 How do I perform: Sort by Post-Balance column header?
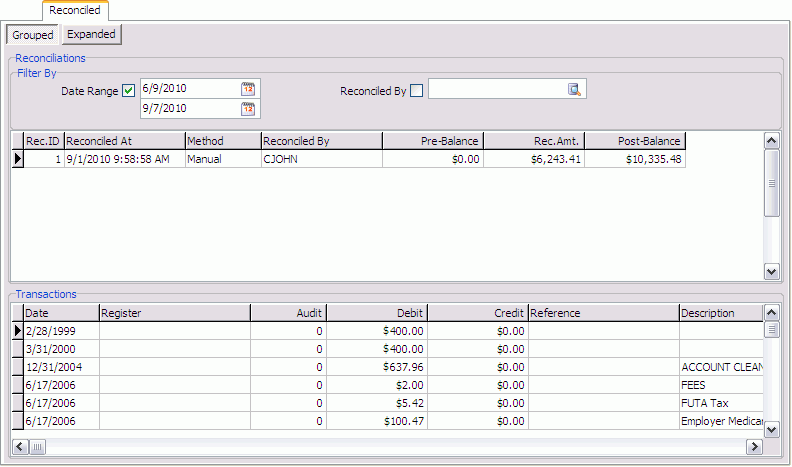(634, 141)
